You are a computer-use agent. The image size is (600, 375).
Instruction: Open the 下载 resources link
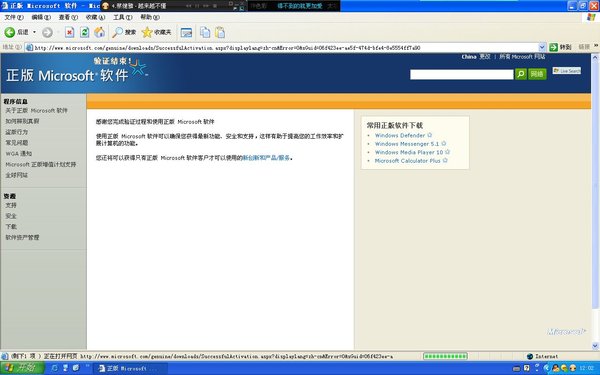[11, 227]
